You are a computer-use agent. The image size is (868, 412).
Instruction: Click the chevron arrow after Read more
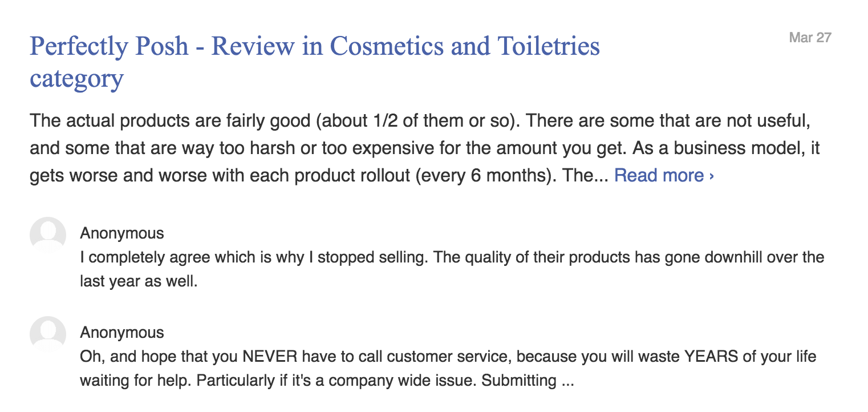click(711, 176)
